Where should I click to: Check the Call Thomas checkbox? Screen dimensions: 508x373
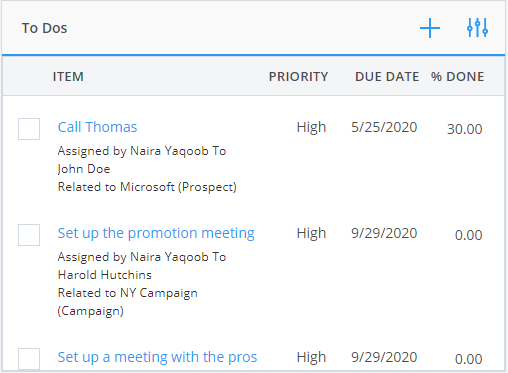coord(29,129)
